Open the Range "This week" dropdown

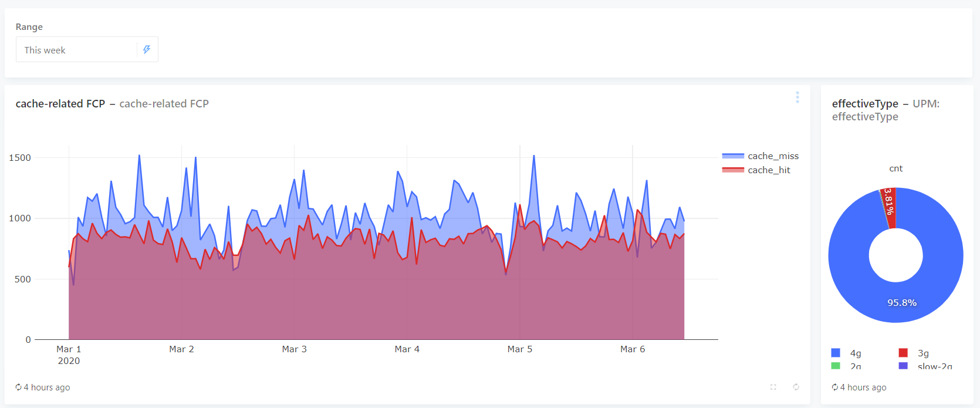[87, 50]
